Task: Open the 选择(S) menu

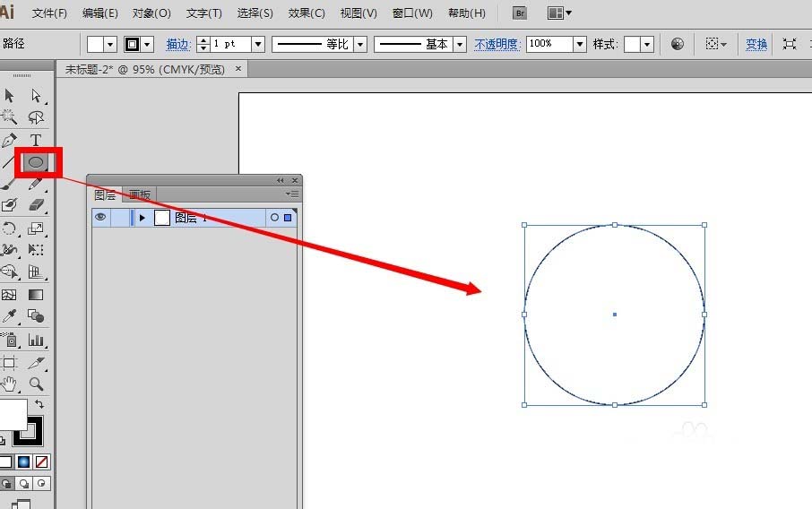Action: point(255,13)
